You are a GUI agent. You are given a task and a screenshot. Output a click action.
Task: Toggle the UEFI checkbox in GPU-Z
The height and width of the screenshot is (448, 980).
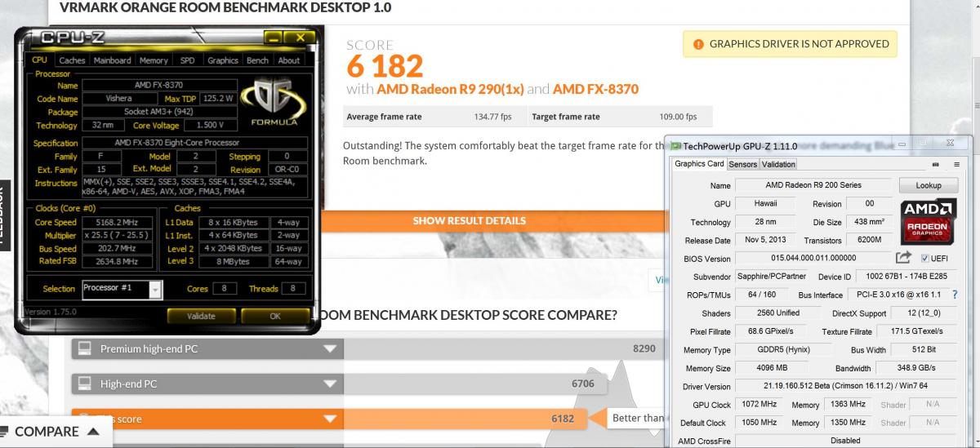pyautogui.click(x=926, y=258)
